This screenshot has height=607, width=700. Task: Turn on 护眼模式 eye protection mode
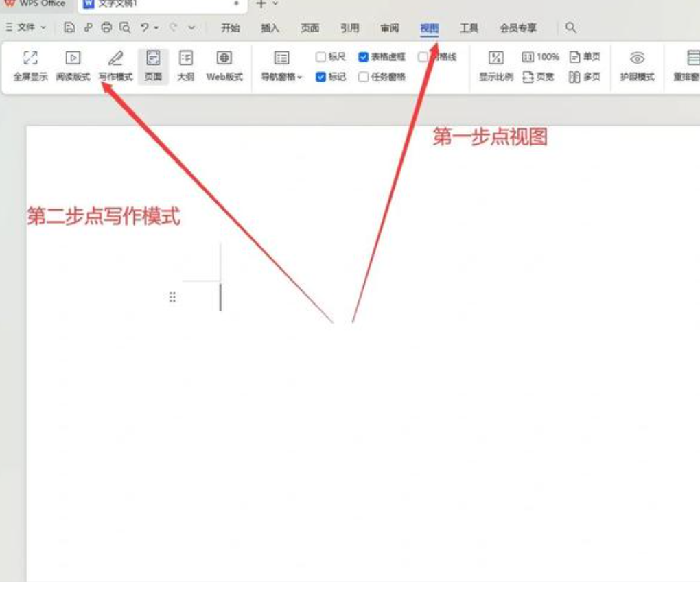coord(637,59)
